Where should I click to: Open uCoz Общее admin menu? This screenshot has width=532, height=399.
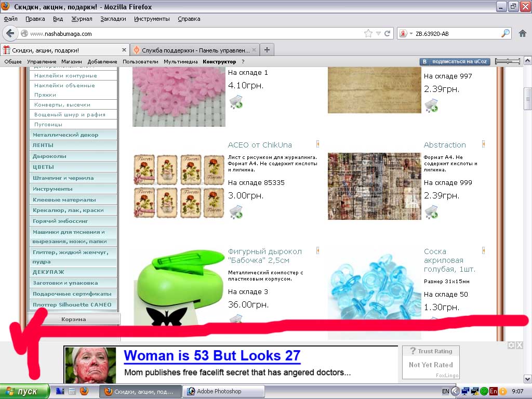(x=13, y=61)
